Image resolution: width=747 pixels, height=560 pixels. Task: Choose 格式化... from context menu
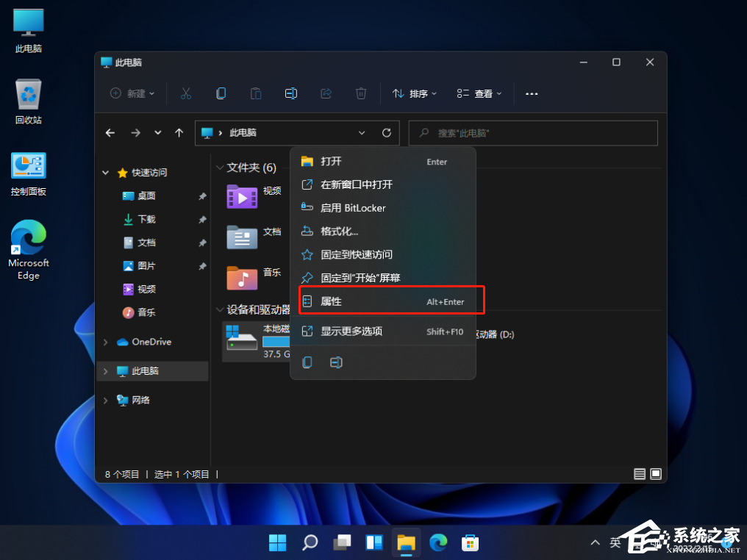[383, 231]
